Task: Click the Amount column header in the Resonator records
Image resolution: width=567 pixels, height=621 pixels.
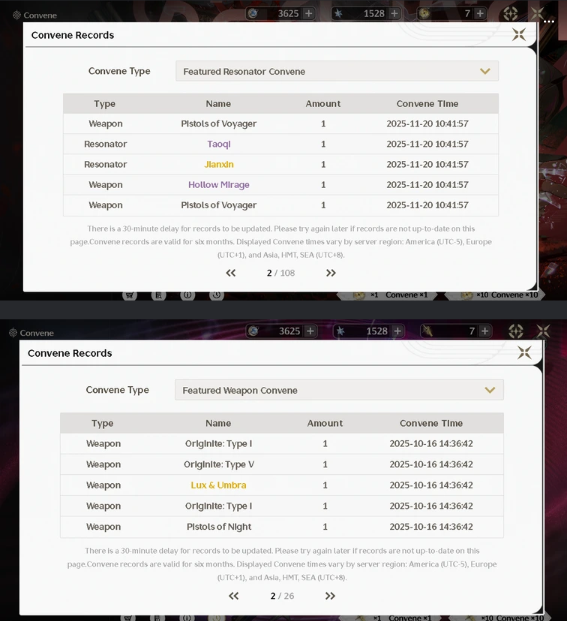Action: [x=323, y=104]
